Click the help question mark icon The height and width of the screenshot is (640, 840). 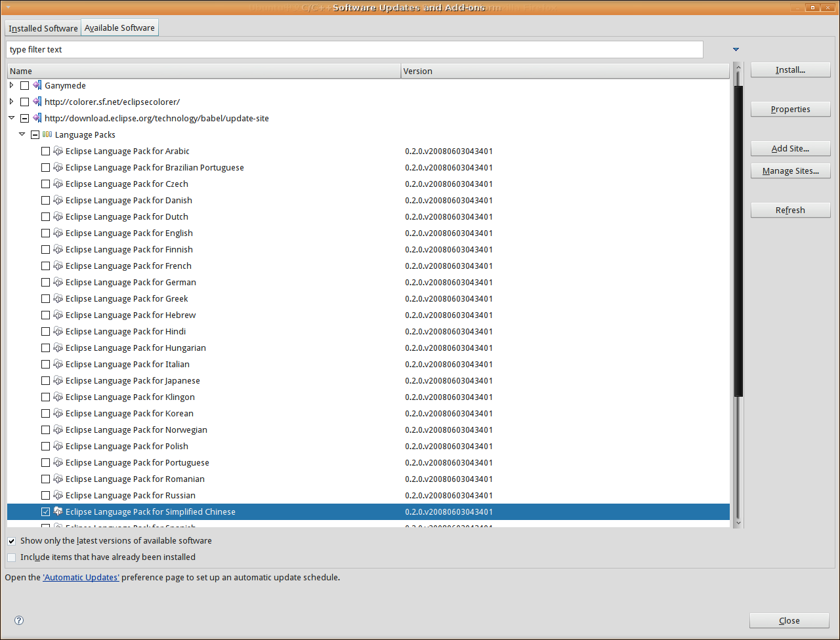[x=19, y=620]
